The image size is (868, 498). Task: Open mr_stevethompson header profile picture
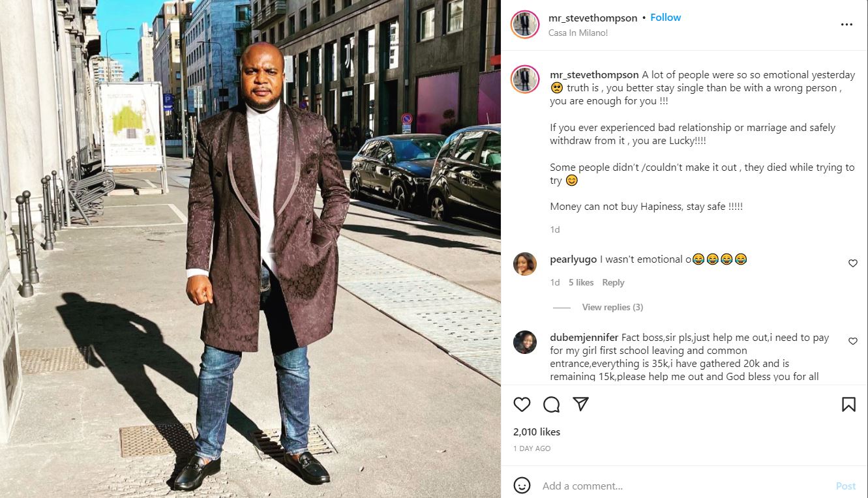(x=525, y=25)
